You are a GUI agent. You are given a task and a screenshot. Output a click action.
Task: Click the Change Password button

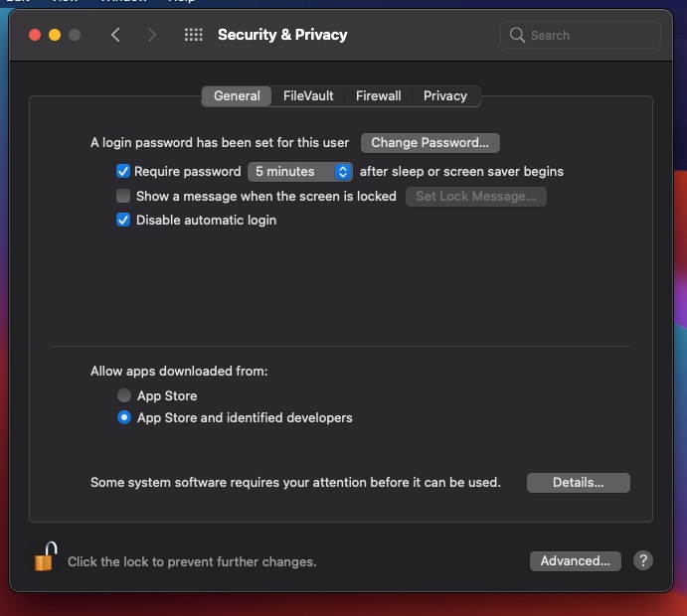coord(429,143)
